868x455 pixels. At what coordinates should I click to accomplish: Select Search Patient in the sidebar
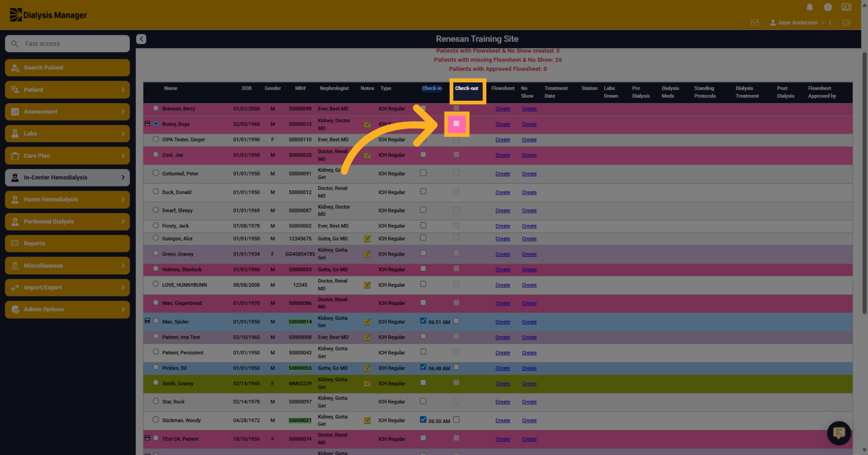coord(67,68)
